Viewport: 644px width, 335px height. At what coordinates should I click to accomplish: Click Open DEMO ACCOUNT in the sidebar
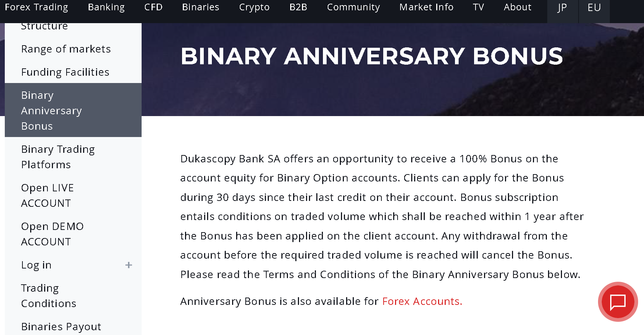tap(52, 234)
